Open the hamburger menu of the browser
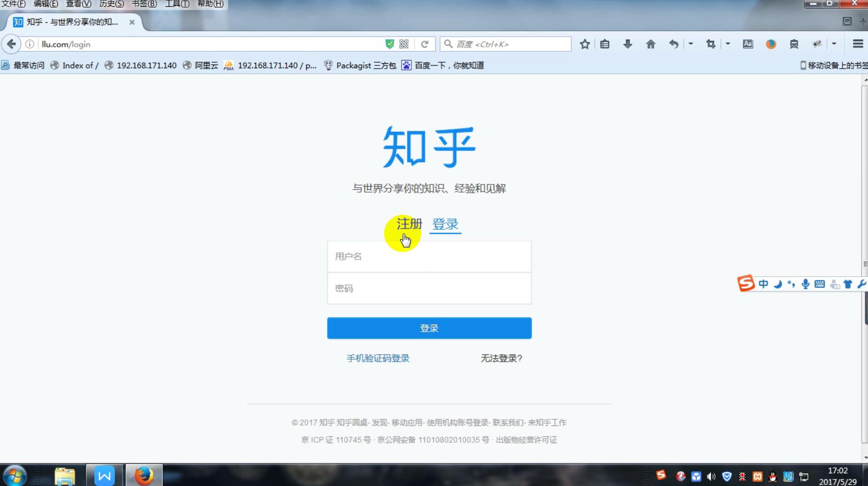The image size is (868, 486). pos(858,44)
